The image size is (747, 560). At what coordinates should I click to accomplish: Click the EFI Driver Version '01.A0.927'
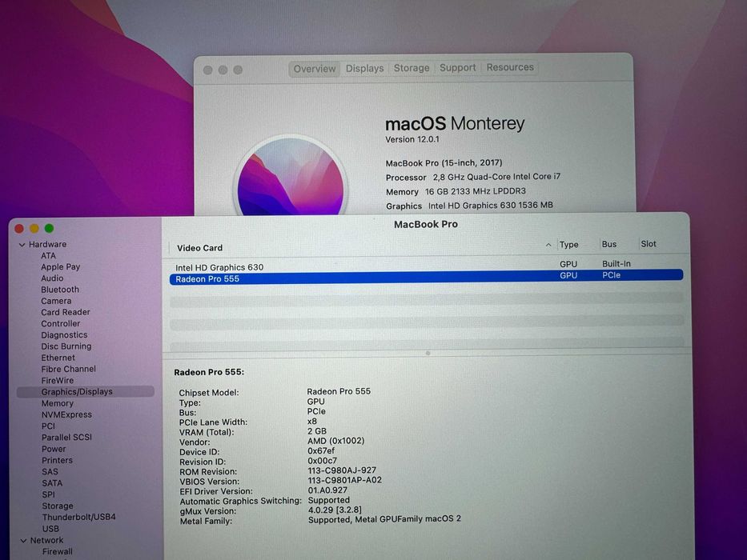(327, 490)
